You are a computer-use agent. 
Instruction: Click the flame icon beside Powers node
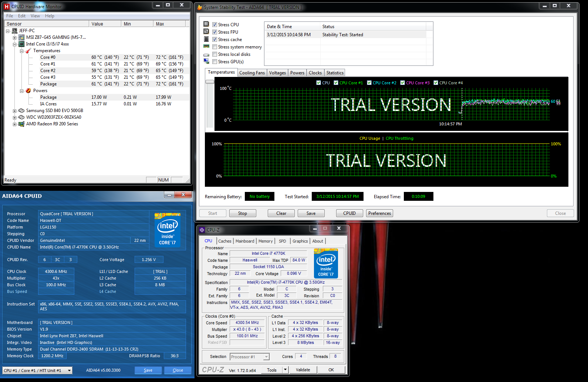[28, 91]
